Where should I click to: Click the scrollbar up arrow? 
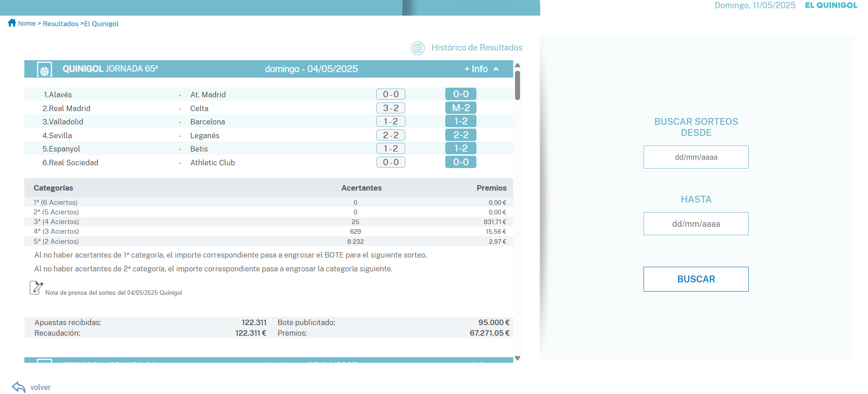point(517,65)
